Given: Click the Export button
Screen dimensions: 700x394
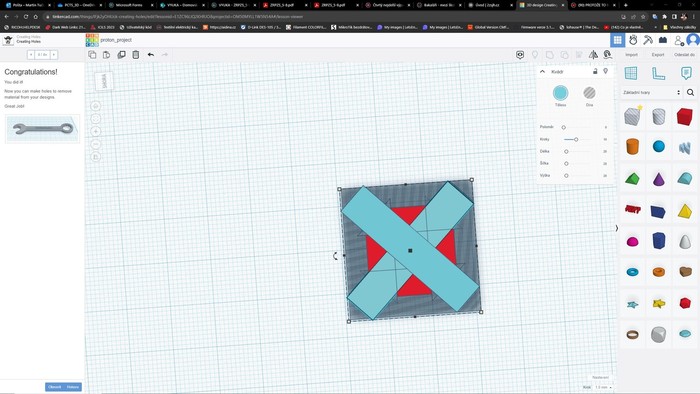Looking at the screenshot, I should tap(658, 54).
